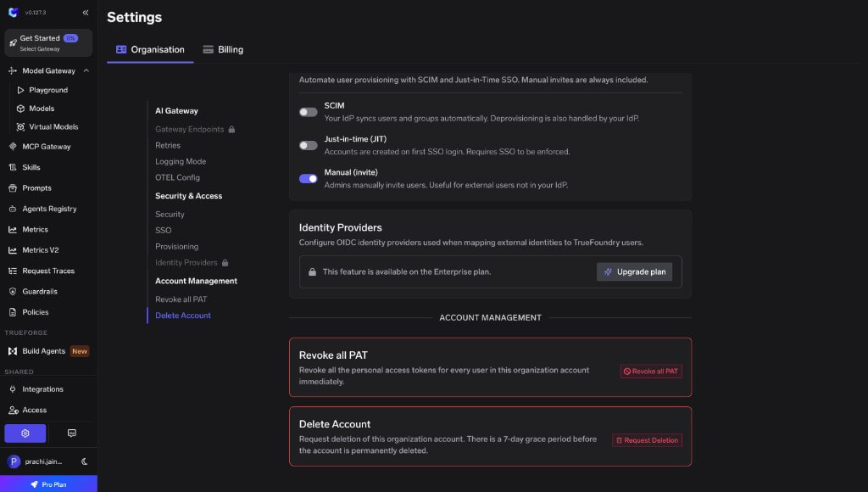Select Delete Account in settings navigation
This screenshot has width=868, height=492.
point(183,316)
